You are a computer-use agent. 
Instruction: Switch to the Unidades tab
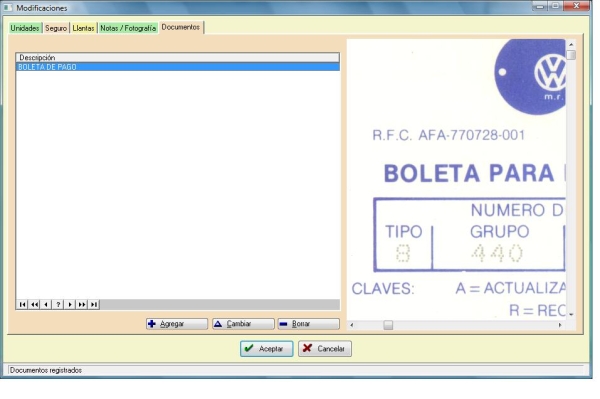[x=25, y=28]
